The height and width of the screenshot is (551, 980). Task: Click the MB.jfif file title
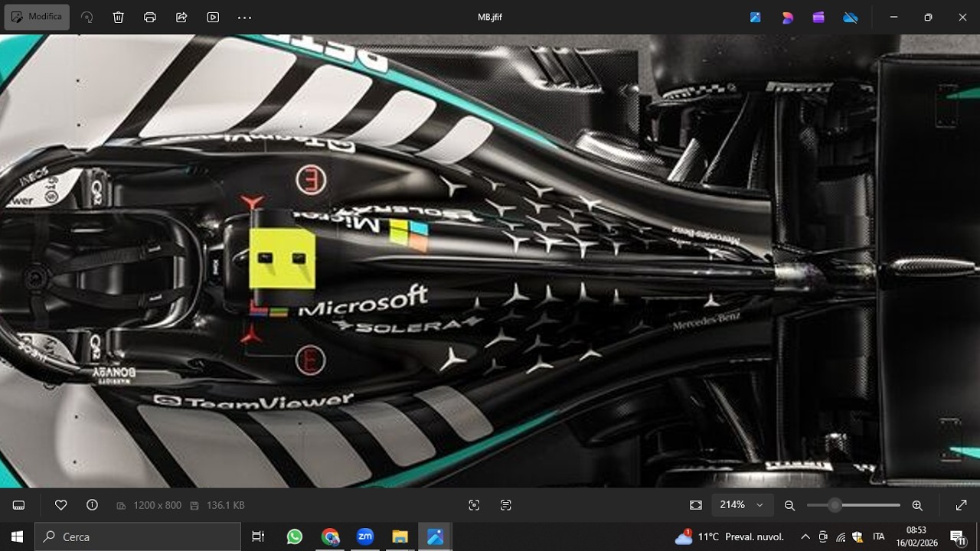(490, 17)
